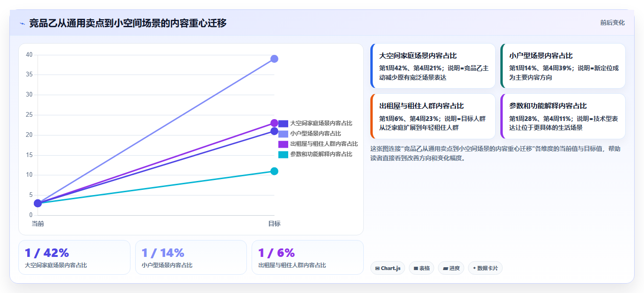Open the 大空间家庭场景内容占比 info card

(x=433, y=66)
